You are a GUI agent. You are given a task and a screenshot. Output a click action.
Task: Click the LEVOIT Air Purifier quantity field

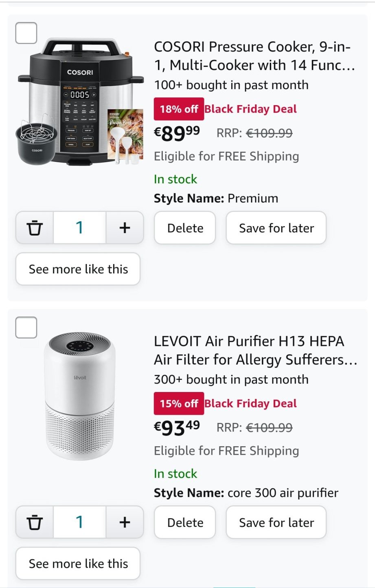[80, 522]
